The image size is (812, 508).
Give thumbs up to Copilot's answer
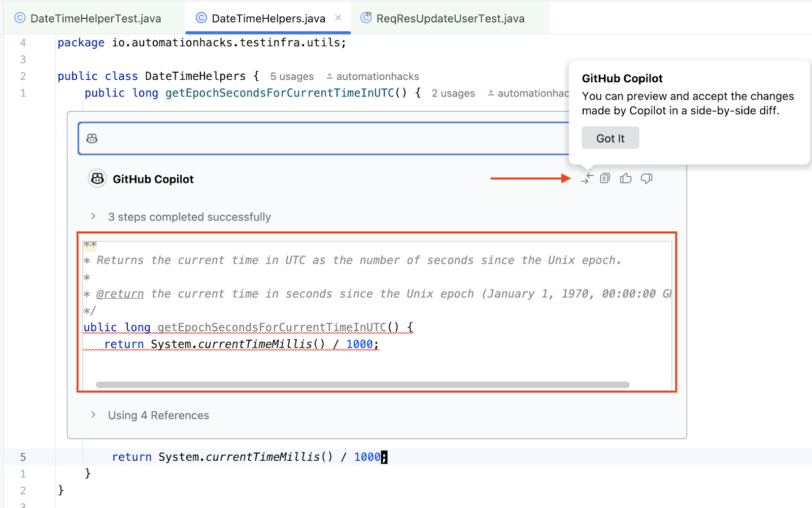pyautogui.click(x=626, y=178)
